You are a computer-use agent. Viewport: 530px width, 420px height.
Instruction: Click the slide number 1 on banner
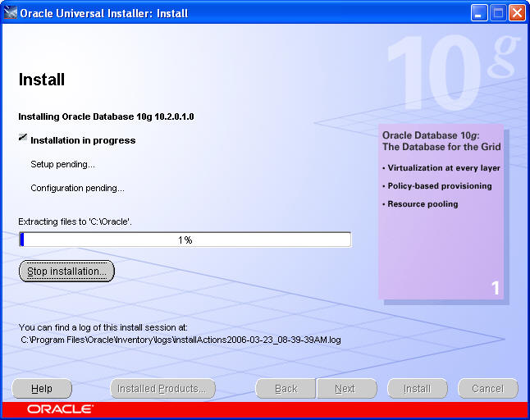tap(495, 288)
